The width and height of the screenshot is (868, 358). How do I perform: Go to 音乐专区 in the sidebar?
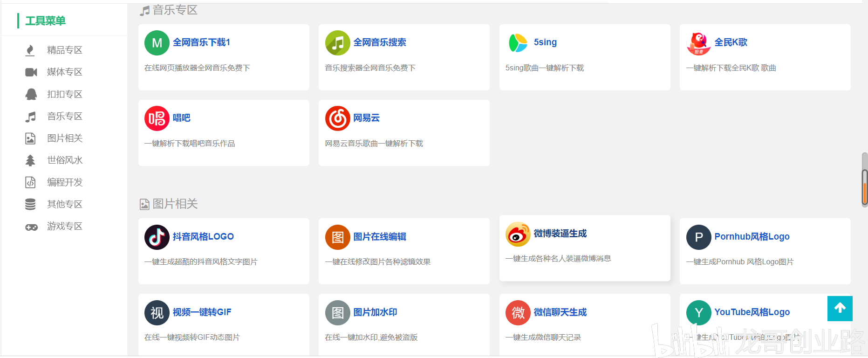tap(64, 116)
